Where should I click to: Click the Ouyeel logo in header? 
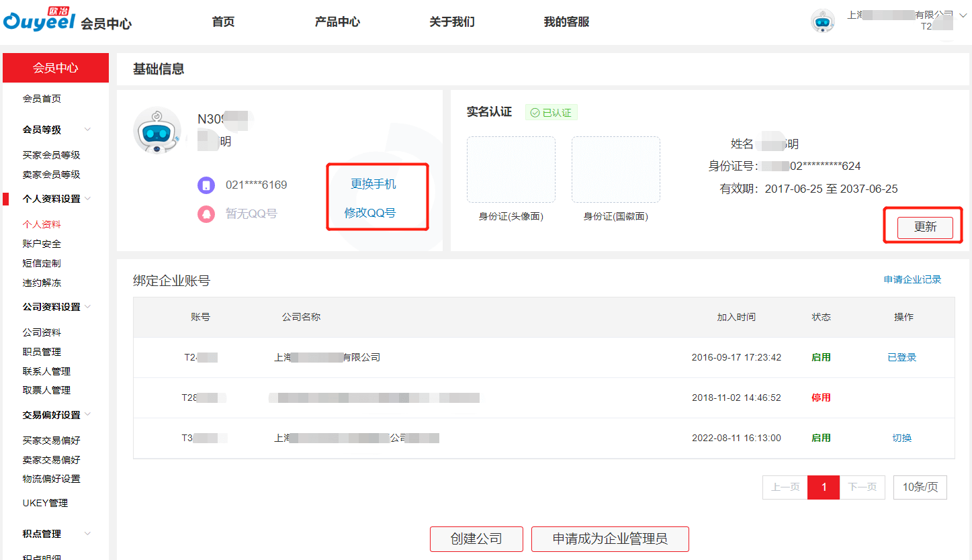(x=39, y=20)
